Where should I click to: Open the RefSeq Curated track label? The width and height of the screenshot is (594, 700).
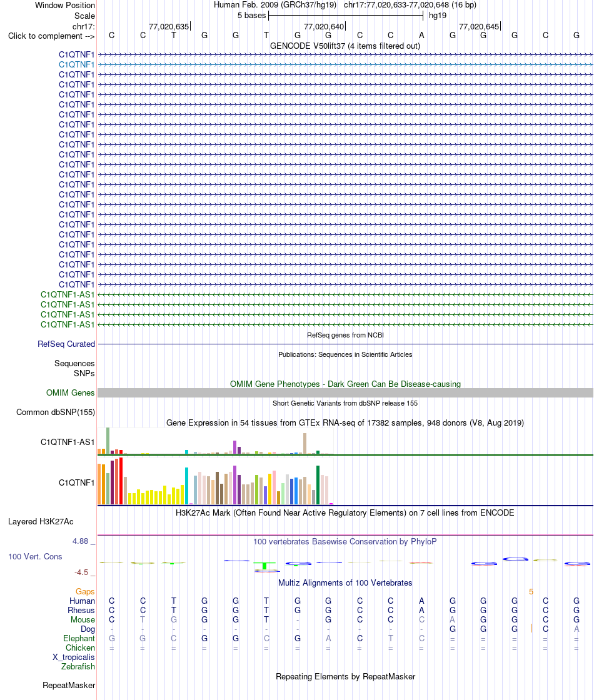(66, 344)
